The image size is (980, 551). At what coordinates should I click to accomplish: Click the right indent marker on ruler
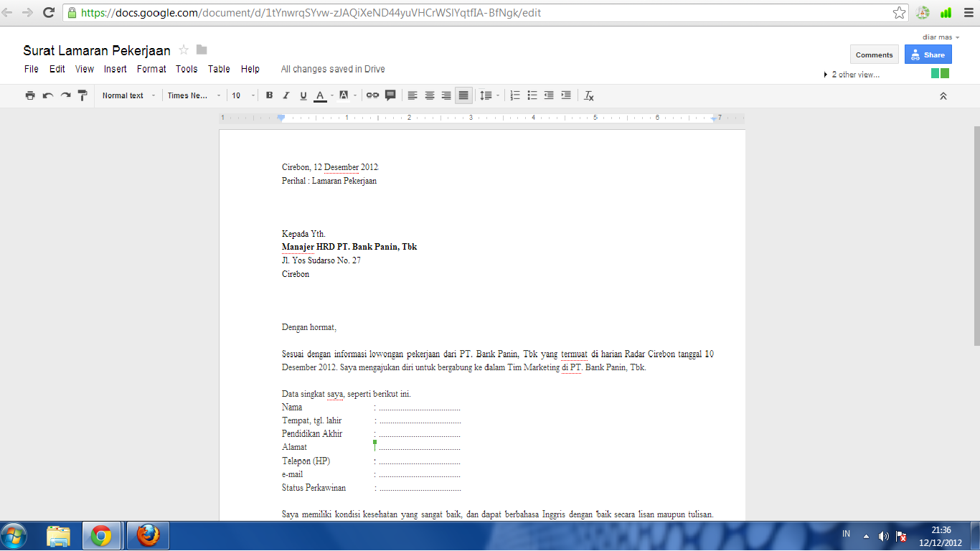[714, 118]
